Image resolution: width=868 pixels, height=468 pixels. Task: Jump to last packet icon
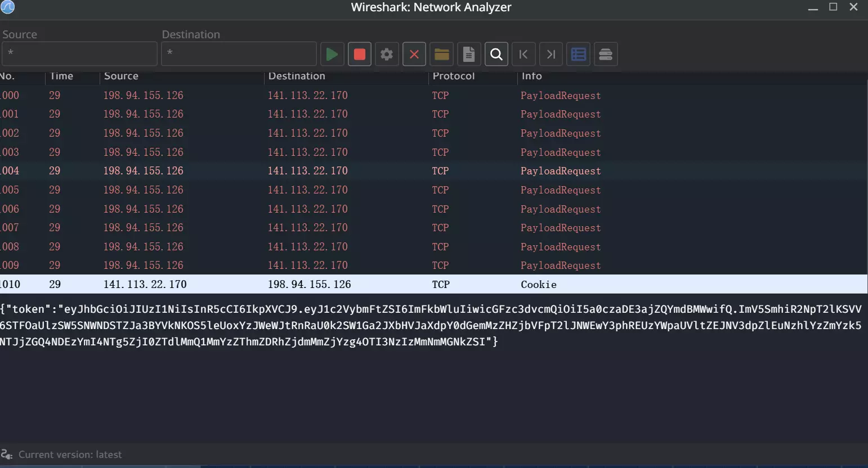coord(551,55)
